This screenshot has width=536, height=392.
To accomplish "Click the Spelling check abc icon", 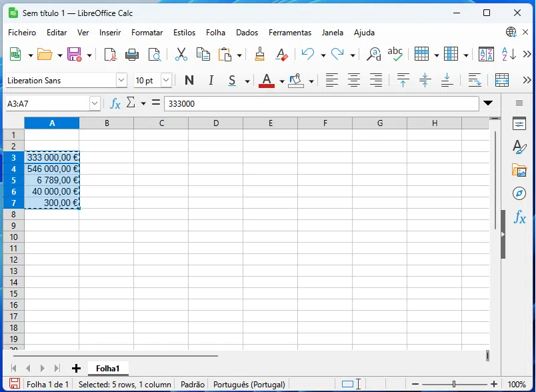I will (x=395, y=55).
